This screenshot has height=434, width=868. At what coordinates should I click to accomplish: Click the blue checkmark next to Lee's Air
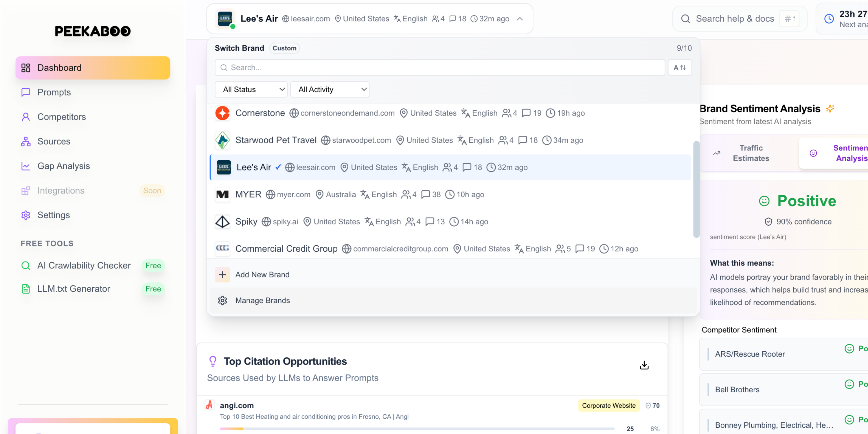tap(278, 167)
